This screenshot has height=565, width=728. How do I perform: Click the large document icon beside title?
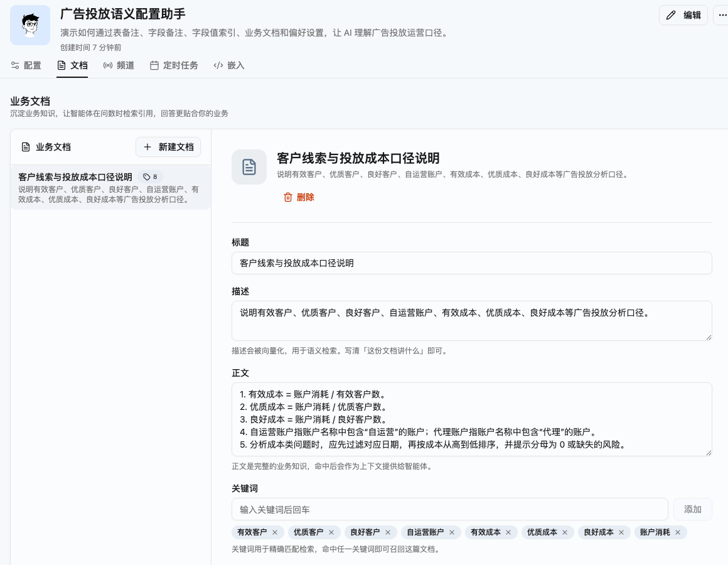pyautogui.click(x=249, y=166)
